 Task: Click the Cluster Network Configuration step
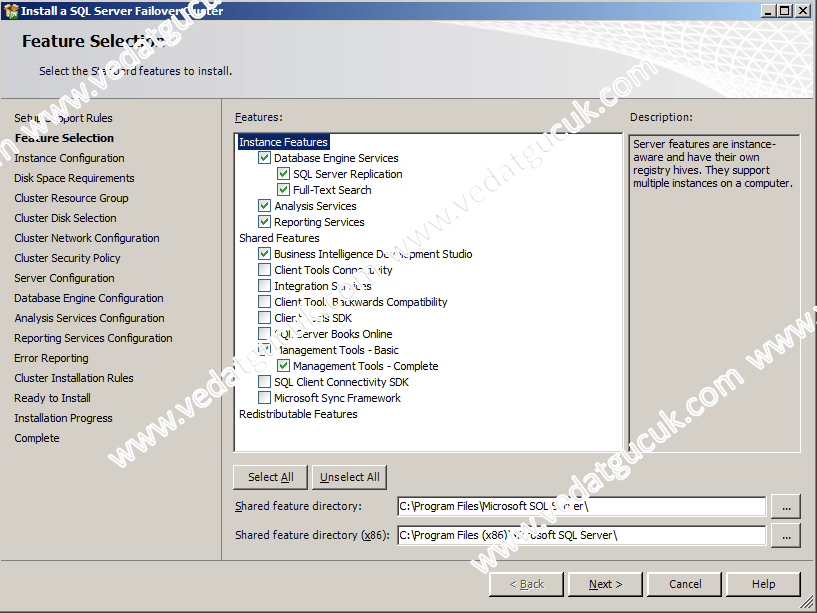click(86, 238)
